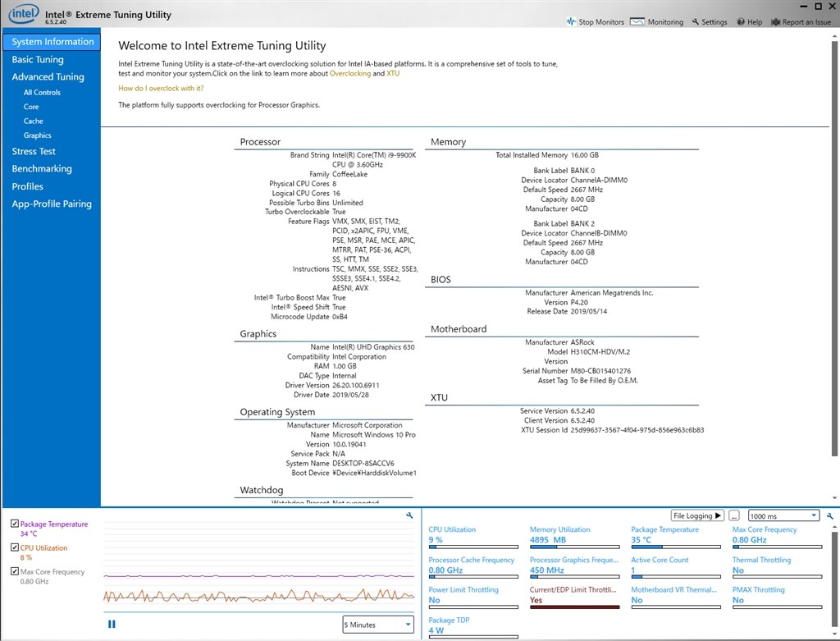Click the CPU Utilization progress bar
This screenshot has height=641, width=840.
pos(473,547)
